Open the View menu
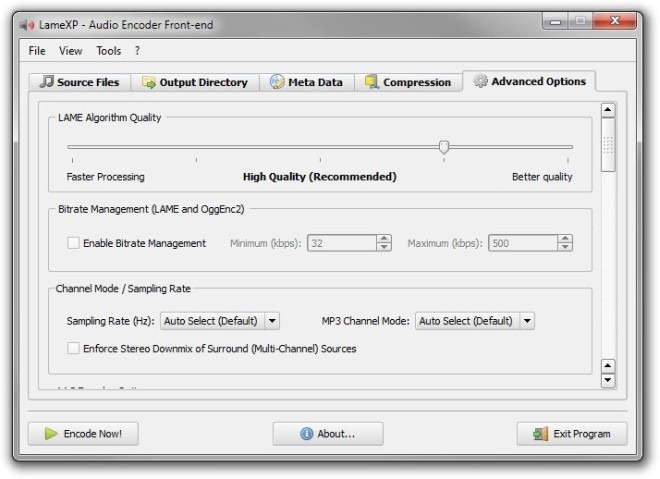 pos(70,51)
